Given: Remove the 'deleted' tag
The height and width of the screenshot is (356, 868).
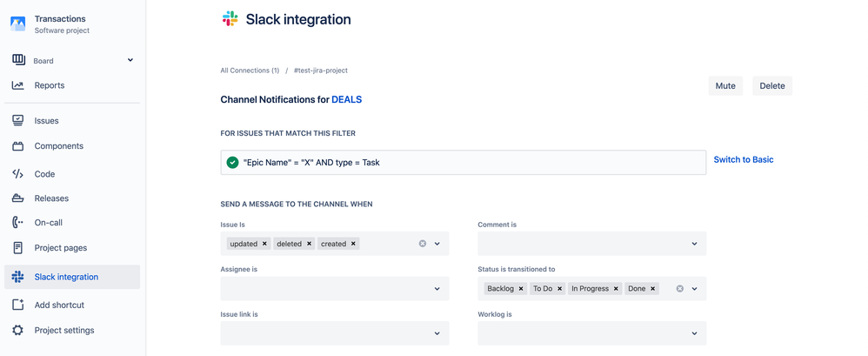Looking at the screenshot, I should 309,244.
